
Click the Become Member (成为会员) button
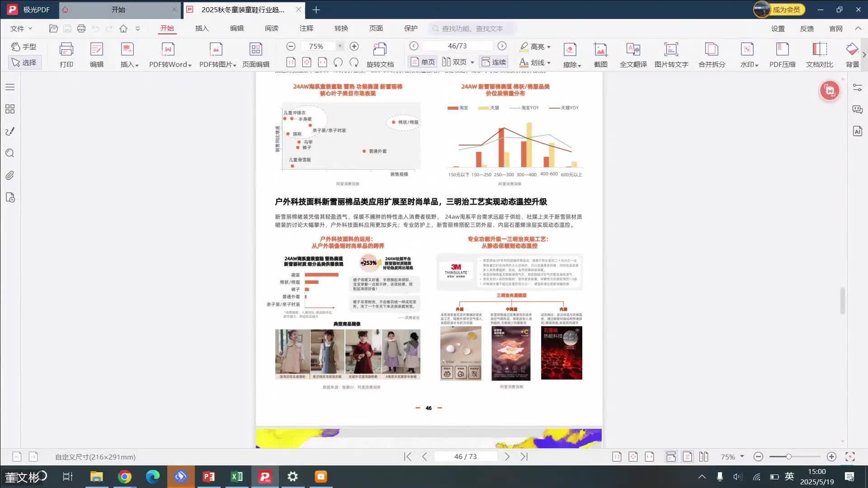pyautogui.click(x=786, y=9)
